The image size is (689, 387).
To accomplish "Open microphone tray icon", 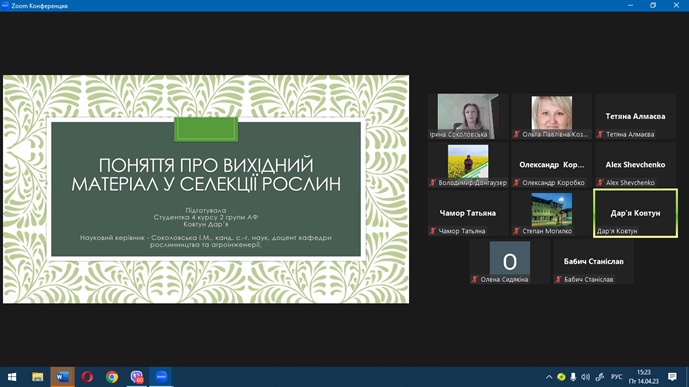I will coord(573,377).
